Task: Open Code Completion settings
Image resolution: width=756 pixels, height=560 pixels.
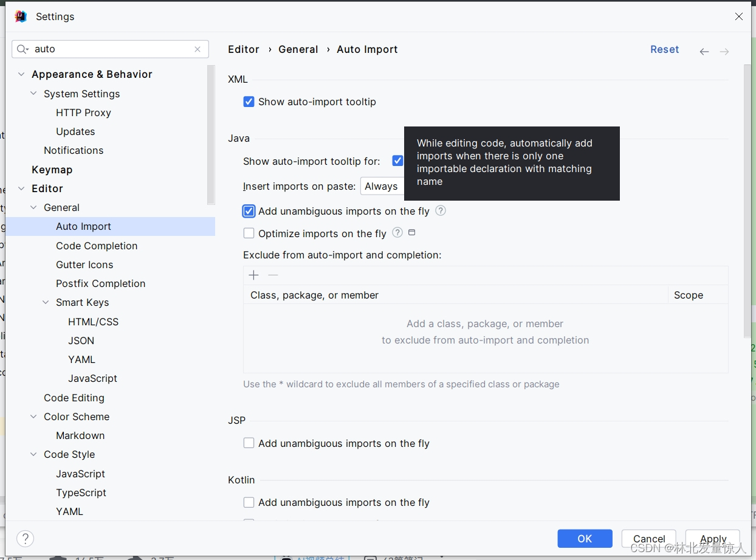Action: click(x=97, y=246)
